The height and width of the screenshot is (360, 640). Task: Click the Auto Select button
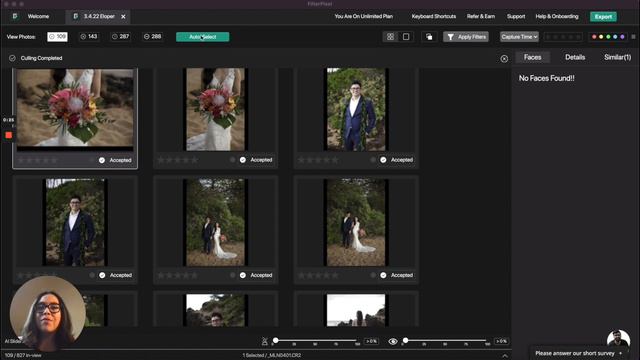pos(202,37)
